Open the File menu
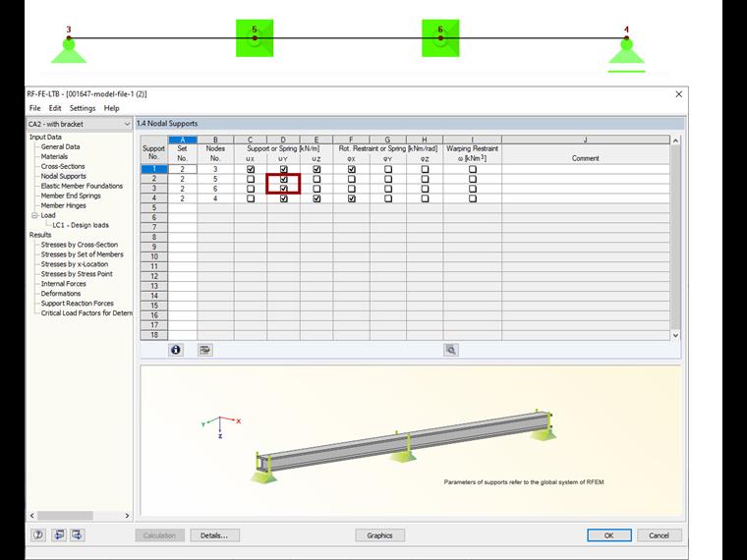Viewport: 747px width, 560px height. (34, 108)
